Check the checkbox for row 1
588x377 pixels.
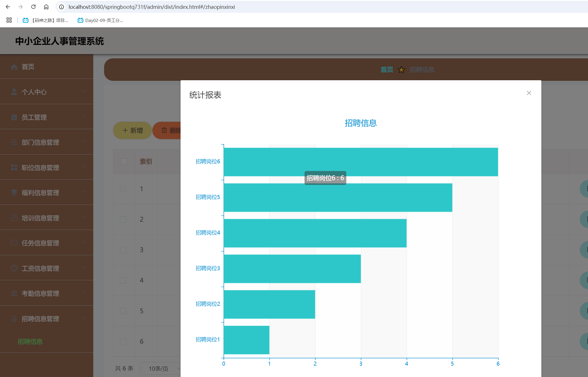[x=123, y=189]
